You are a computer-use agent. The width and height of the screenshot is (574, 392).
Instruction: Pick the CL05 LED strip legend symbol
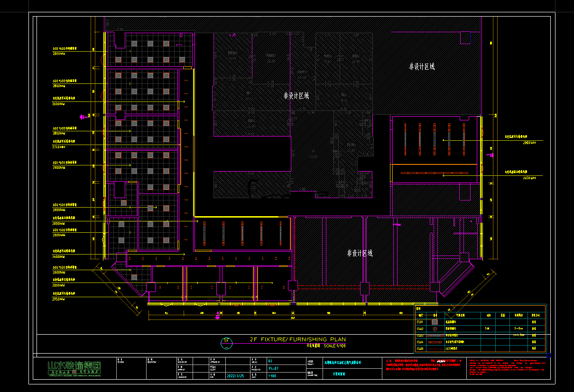[435, 348]
